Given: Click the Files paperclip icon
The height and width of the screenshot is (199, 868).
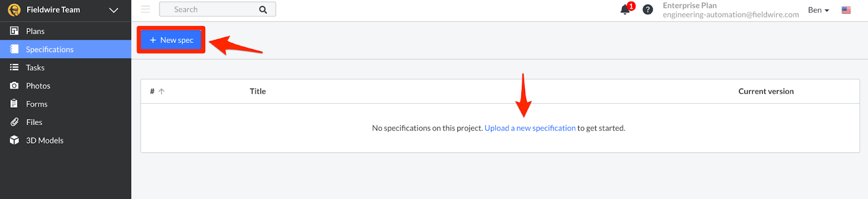Looking at the screenshot, I should coord(14,122).
